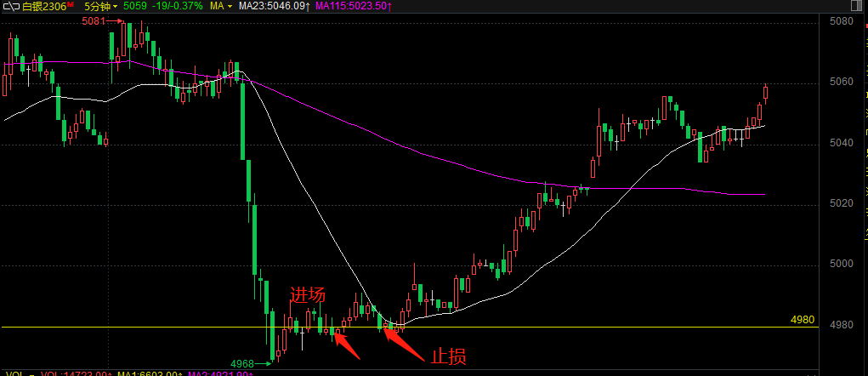The image size is (868, 376).
Task: Select the latest red candle near 5060
Action: [766, 93]
